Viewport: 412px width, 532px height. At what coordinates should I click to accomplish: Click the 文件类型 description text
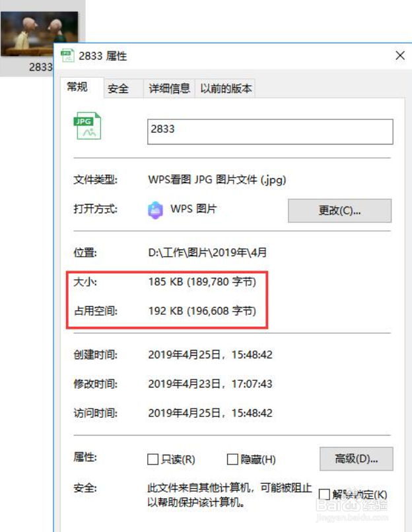click(217, 180)
